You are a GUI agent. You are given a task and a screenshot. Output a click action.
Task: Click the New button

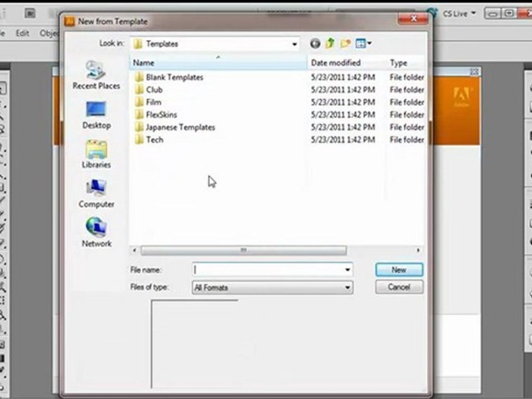coord(399,270)
